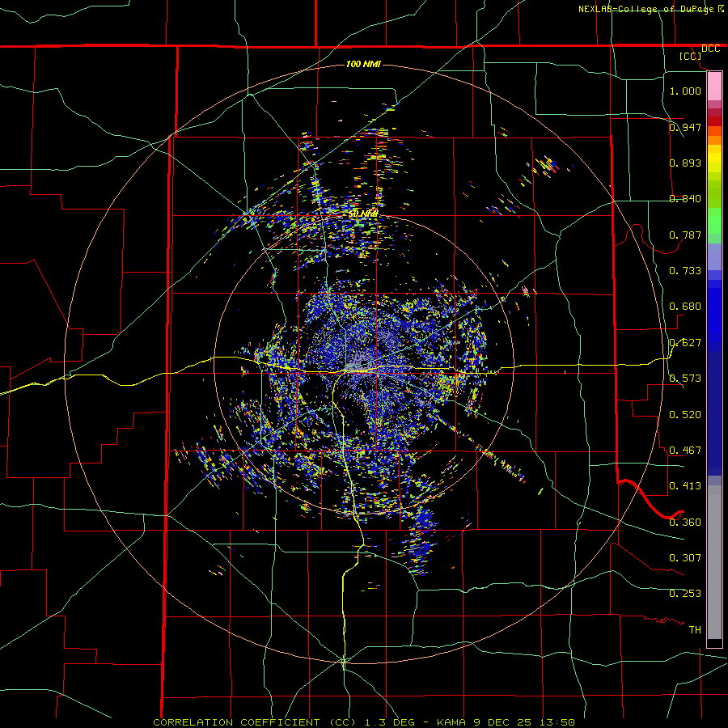The image size is (728, 728).
Task: Select the 1.000 legend value
Action: [685, 91]
